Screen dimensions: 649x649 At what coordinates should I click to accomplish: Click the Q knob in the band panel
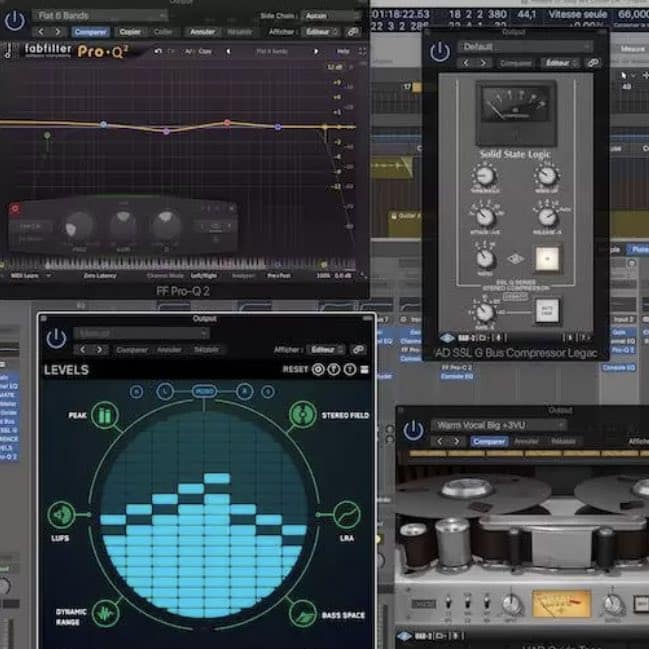pos(166,226)
